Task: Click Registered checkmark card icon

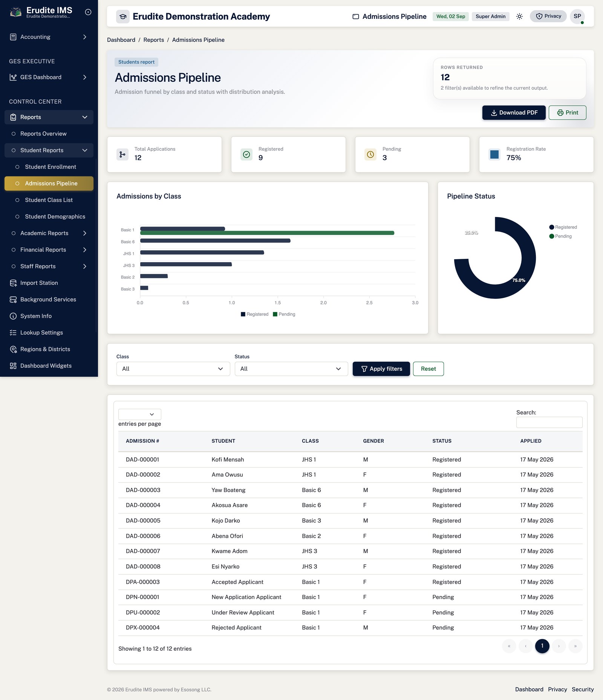Action: [x=246, y=154]
